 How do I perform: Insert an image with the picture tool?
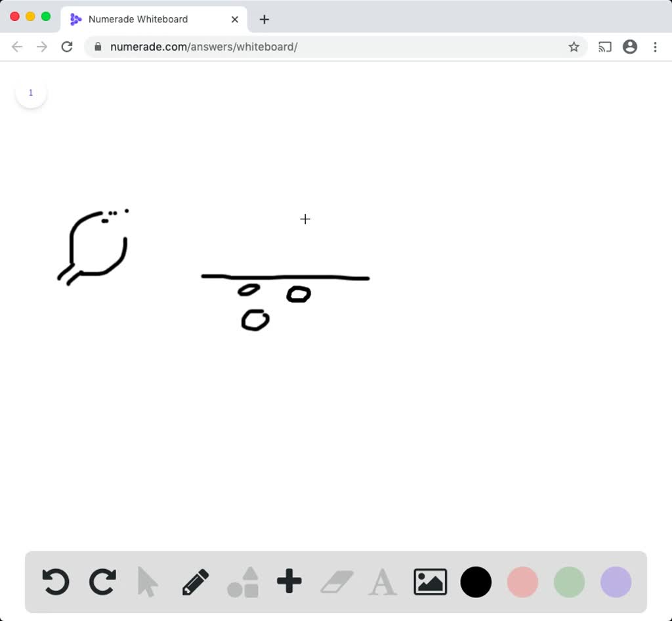click(x=430, y=582)
